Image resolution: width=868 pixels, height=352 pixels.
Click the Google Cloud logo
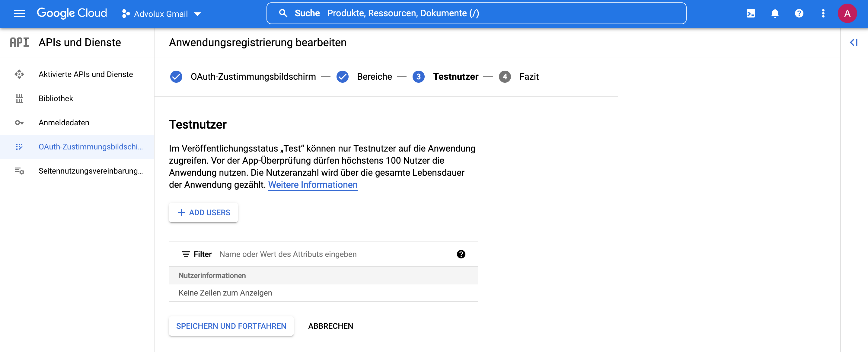click(x=72, y=13)
